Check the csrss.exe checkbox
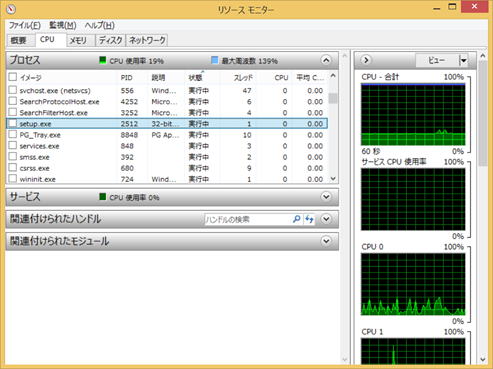 pos(13,168)
